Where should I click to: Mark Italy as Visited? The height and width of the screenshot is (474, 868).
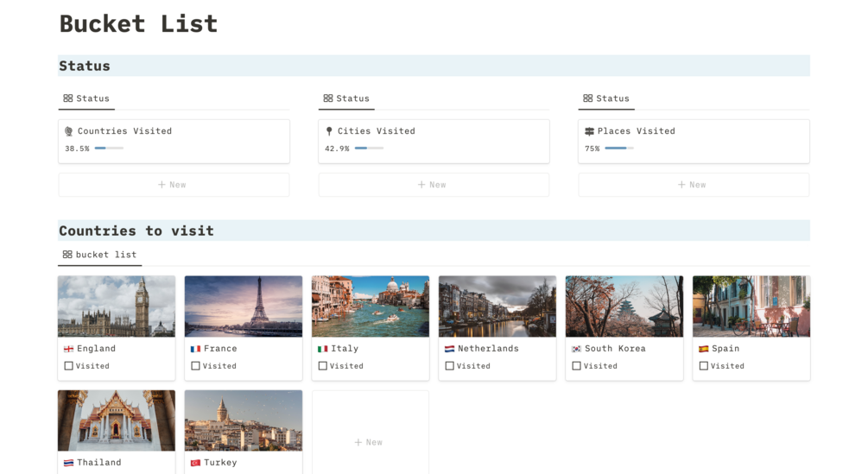(323, 366)
